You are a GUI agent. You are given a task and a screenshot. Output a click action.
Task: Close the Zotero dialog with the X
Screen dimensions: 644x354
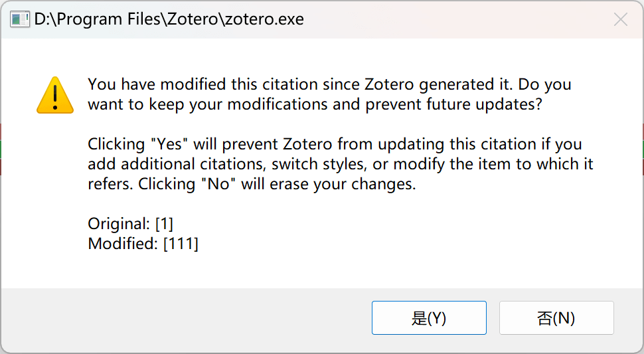pos(620,20)
